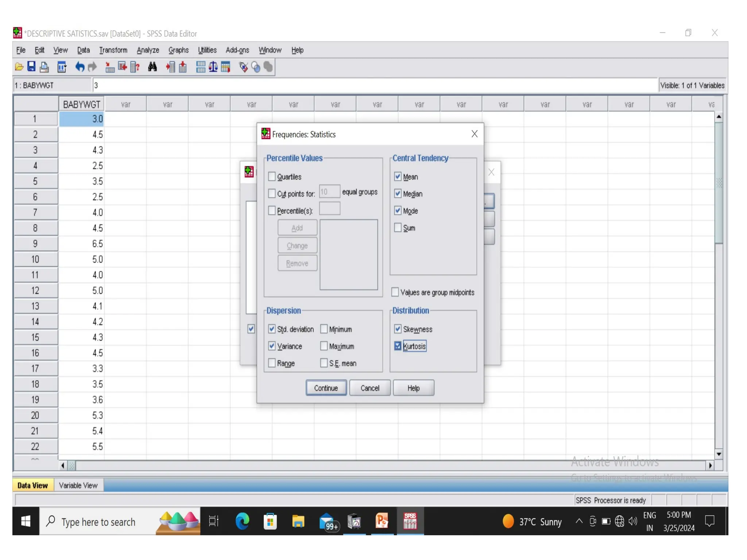Click the Open folder toolbar icon

(19, 67)
